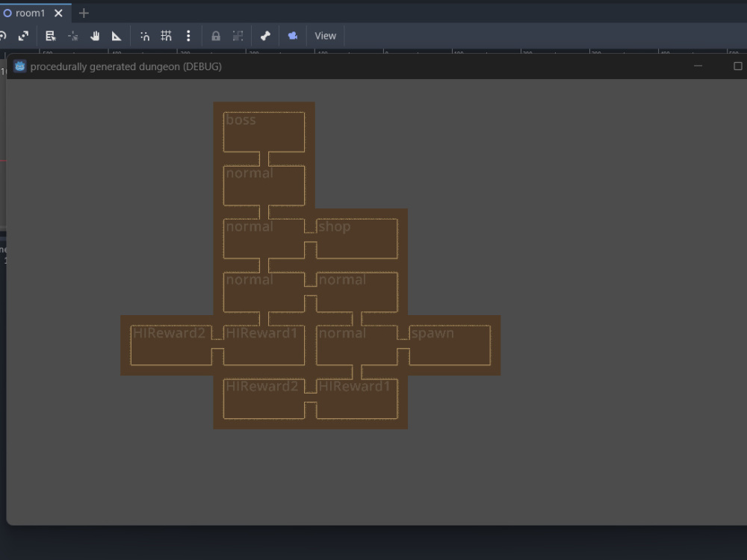Click the boss room in the dungeon

click(264, 131)
